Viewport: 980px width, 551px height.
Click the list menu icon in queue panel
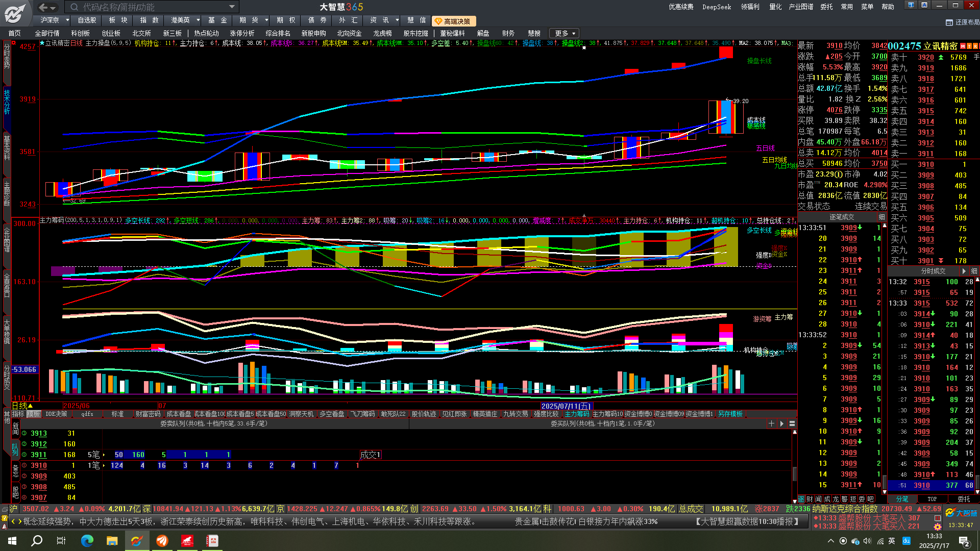click(792, 423)
